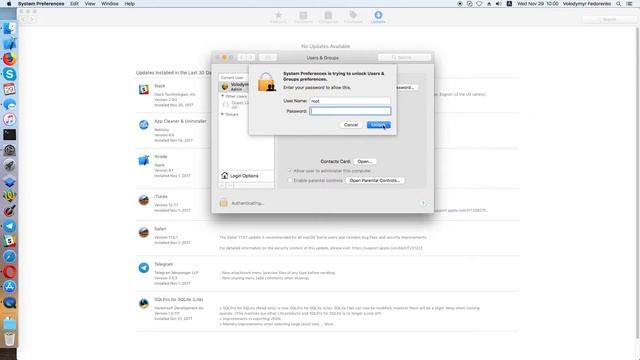Toggle Enable parental controls checkbox
The width and height of the screenshot is (640, 360).
pos(290,180)
